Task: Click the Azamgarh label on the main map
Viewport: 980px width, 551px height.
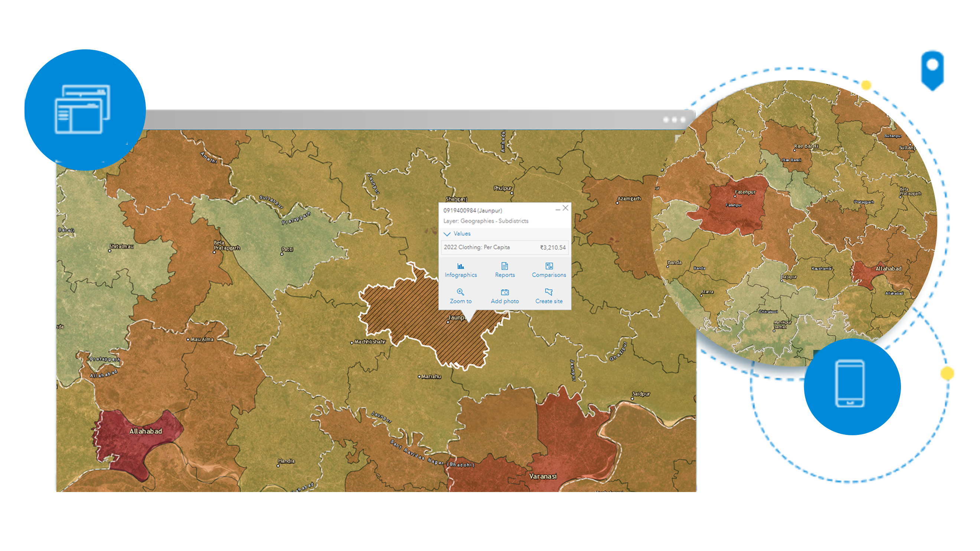Action: tap(629, 199)
